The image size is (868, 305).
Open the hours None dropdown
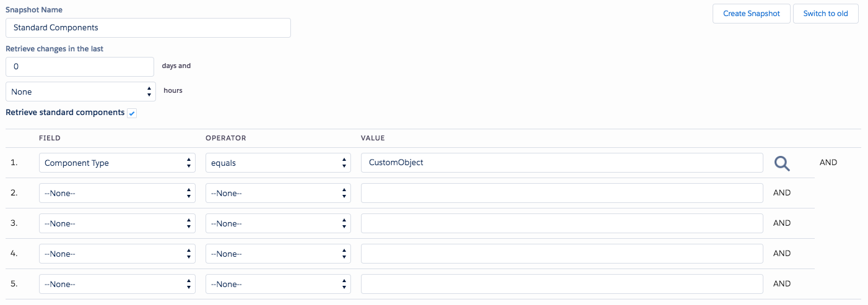click(80, 92)
